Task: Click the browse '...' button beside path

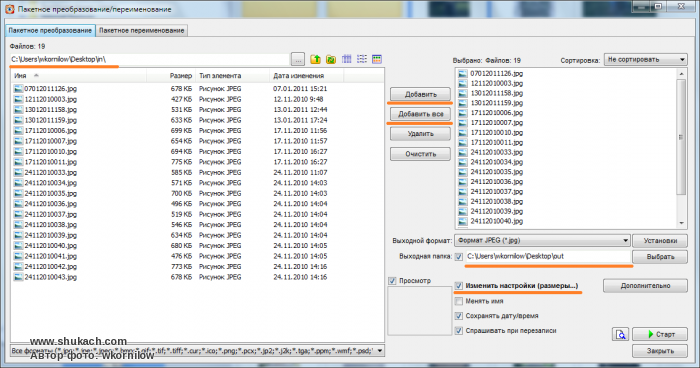Action: (298, 59)
